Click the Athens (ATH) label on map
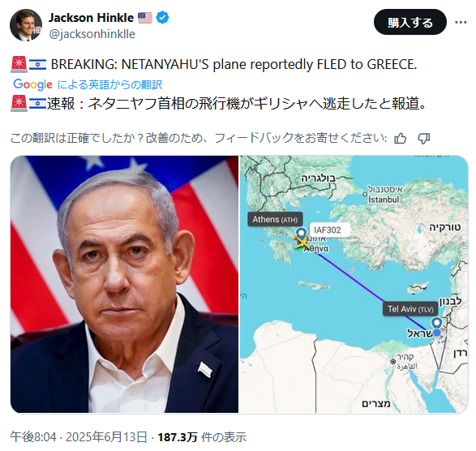The height and width of the screenshot is (451, 476). tap(275, 219)
